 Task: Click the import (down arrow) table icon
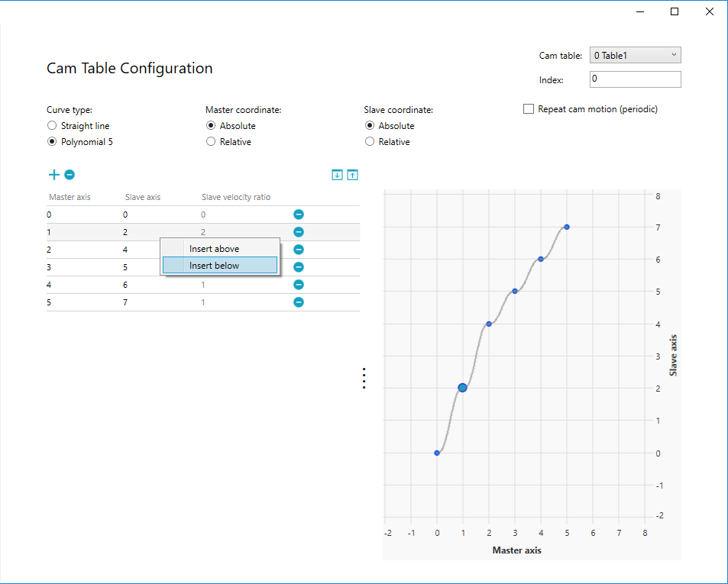337,175
